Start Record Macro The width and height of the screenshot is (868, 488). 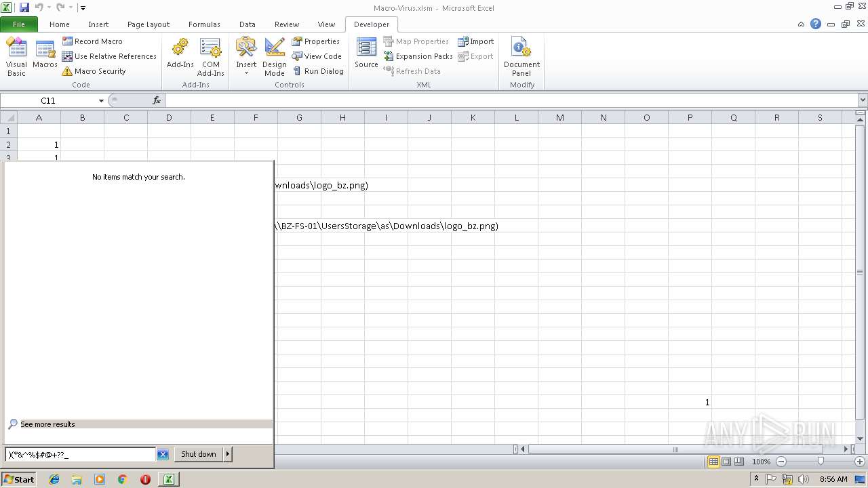coord(92,41)
